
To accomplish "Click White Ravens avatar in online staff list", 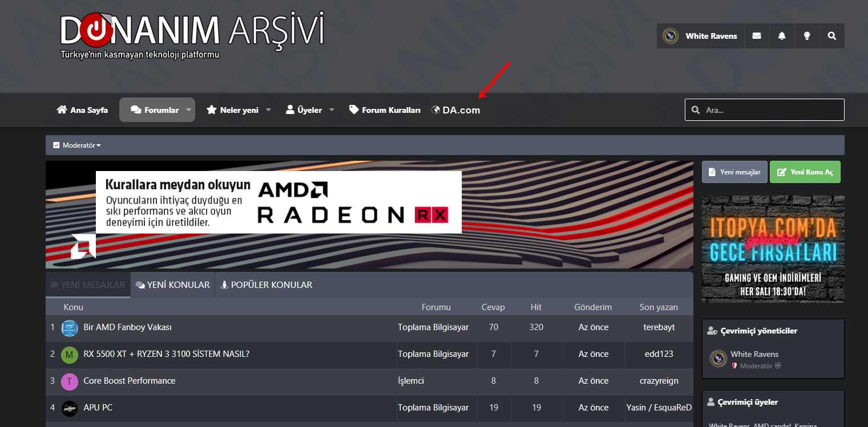I will (x=718, y=359).
